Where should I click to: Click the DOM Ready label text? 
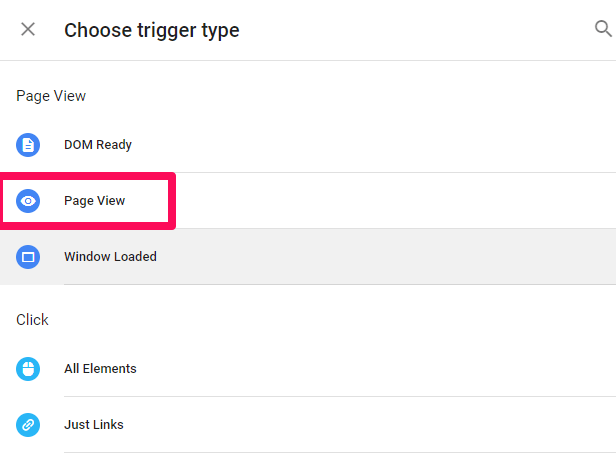click(98, 145)
